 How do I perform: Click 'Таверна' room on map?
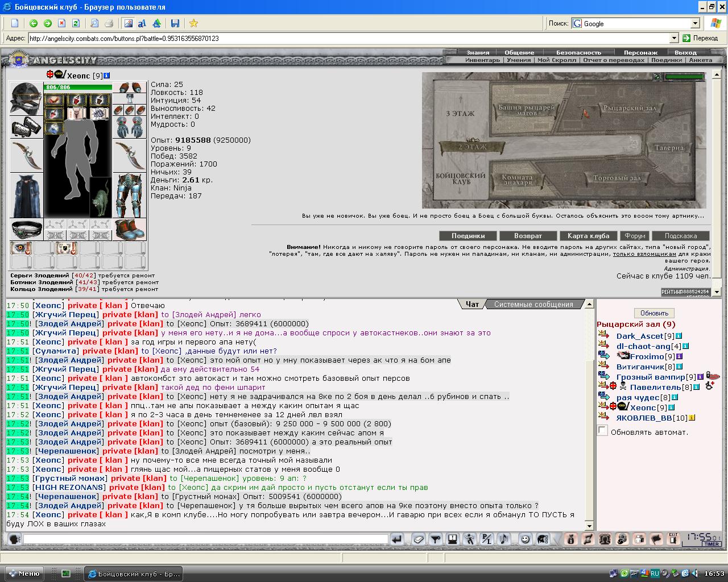pos(669,147)
